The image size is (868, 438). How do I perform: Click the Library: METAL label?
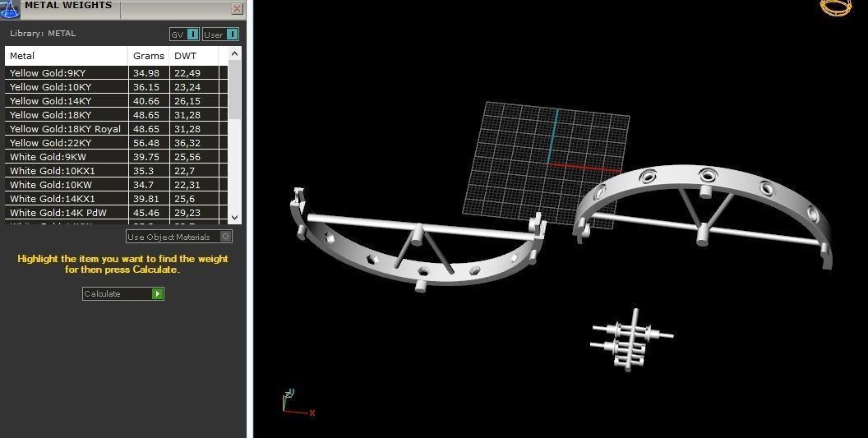43,33
